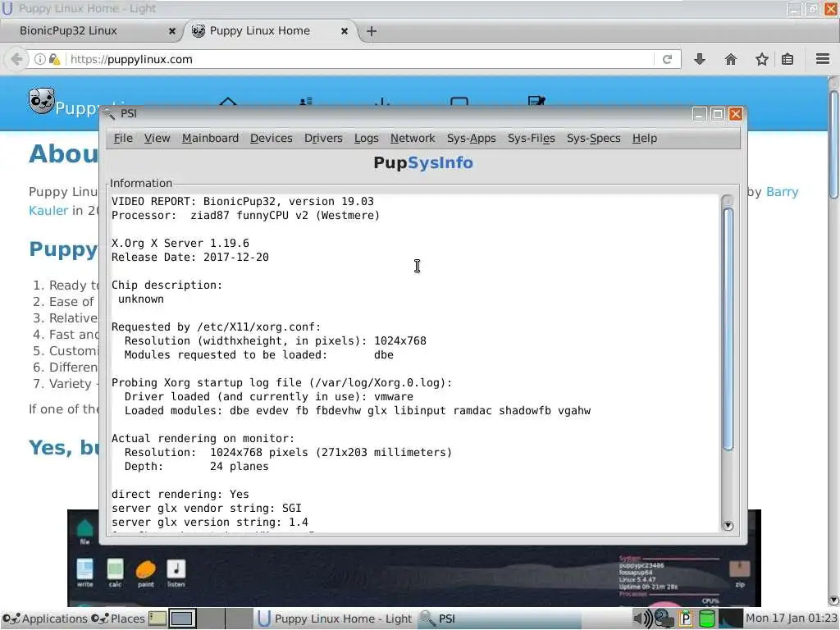The height and width of the screenshot is (630, 840).
Task: Click the 'Loaded modules: dbe evdev fb' line
Action: pyautogui.click(x=358, y=410)
